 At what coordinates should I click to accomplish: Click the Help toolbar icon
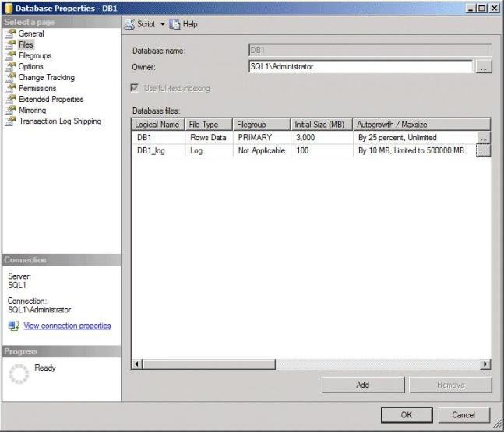click(174, 24)
